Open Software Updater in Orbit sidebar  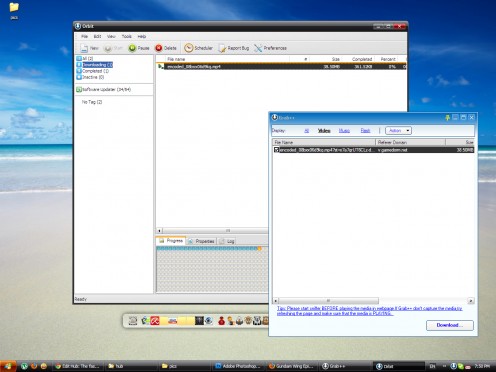[x=104, y=89]
